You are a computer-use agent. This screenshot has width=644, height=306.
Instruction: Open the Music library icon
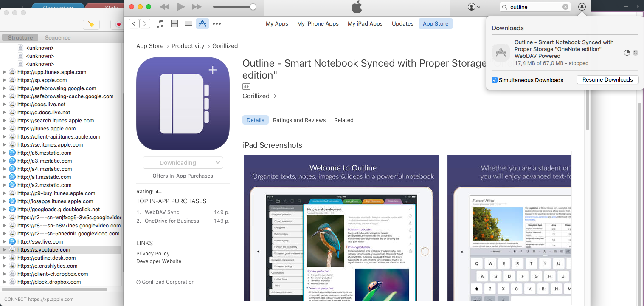160,24
